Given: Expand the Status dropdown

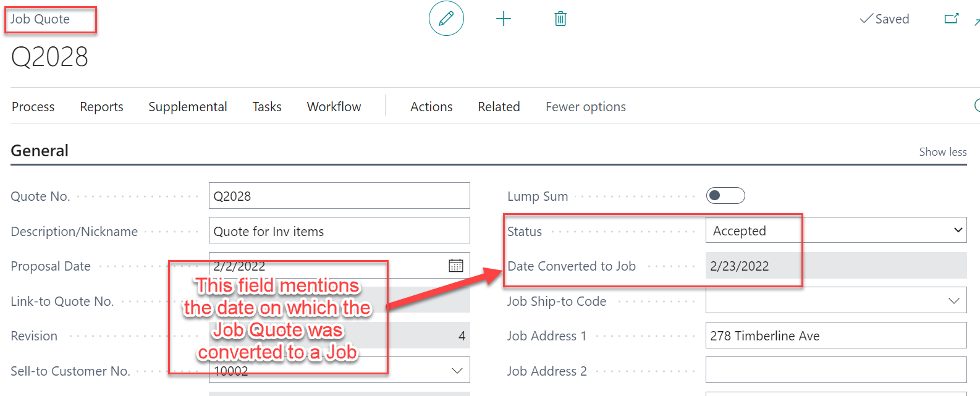Looking at the screenshot, I should (958, 230).
